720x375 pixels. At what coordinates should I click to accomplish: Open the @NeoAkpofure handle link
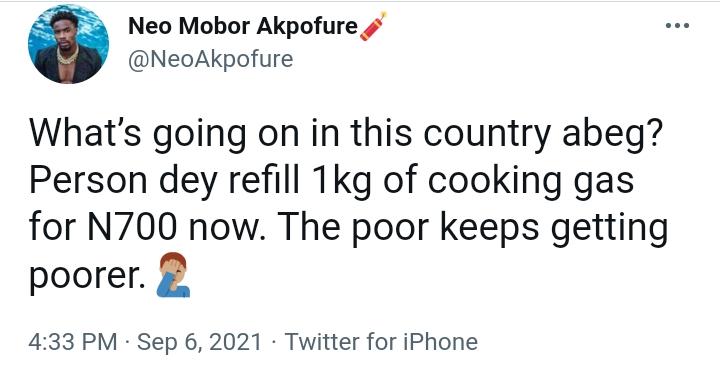210,59
